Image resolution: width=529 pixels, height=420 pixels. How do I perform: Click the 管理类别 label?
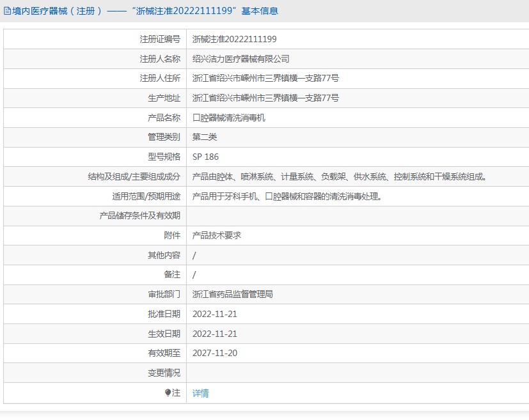point(164,137)
